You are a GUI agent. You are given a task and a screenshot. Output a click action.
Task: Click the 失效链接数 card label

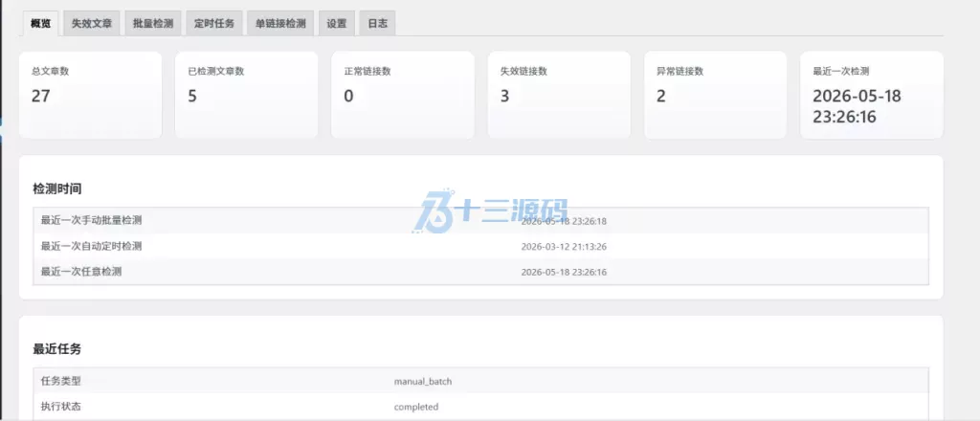[x=523, y=71]
